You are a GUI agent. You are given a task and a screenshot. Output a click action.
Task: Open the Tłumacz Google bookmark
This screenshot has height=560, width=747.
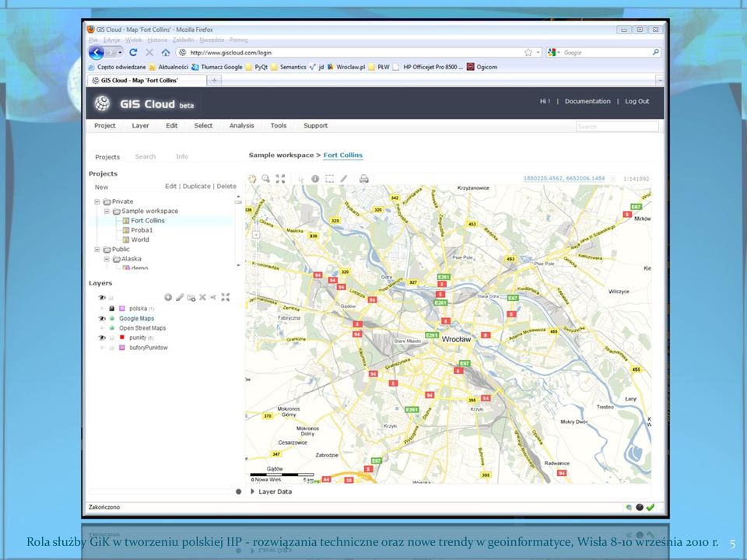pos(217,67)
